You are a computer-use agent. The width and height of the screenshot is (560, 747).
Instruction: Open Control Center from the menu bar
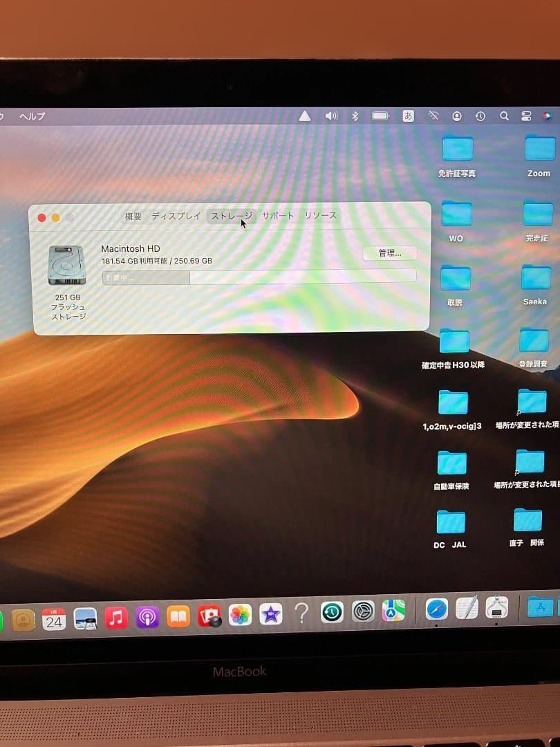click(527, 116)
